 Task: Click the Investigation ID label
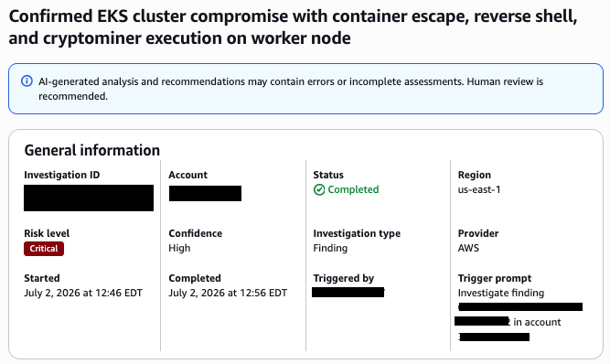tap(62, 175)
